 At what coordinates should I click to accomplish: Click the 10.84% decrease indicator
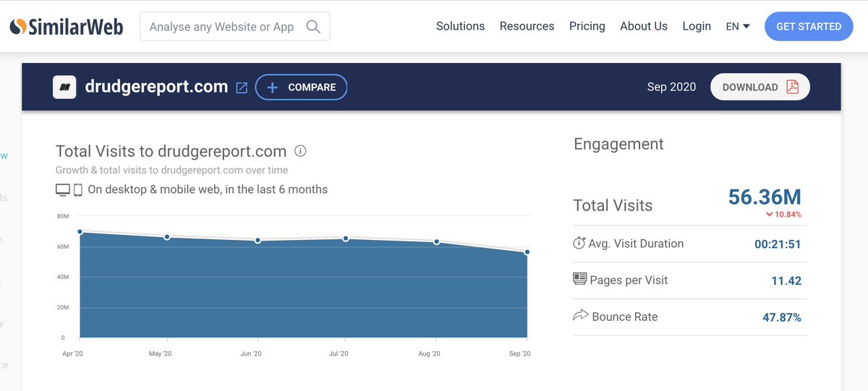coord(783,215)
